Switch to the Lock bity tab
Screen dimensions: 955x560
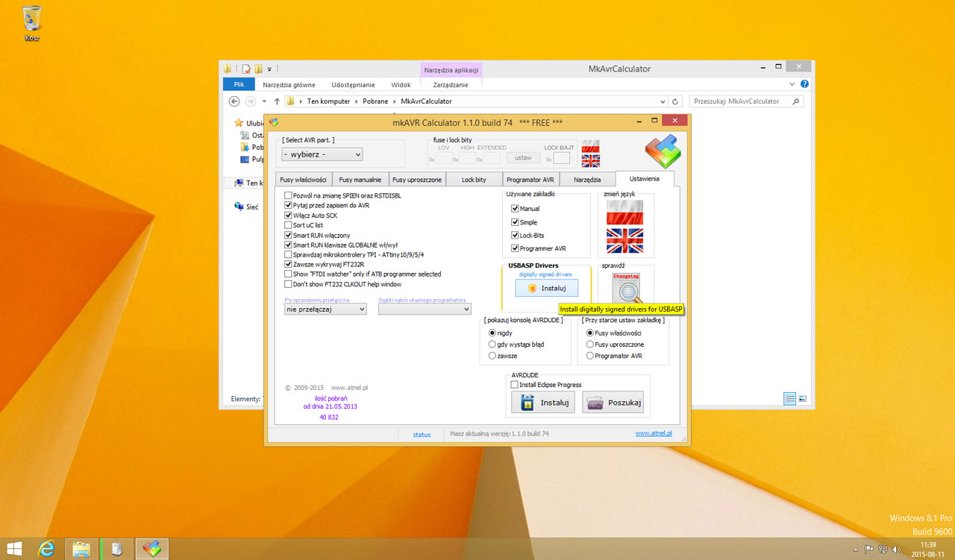[x=474, y=180]
